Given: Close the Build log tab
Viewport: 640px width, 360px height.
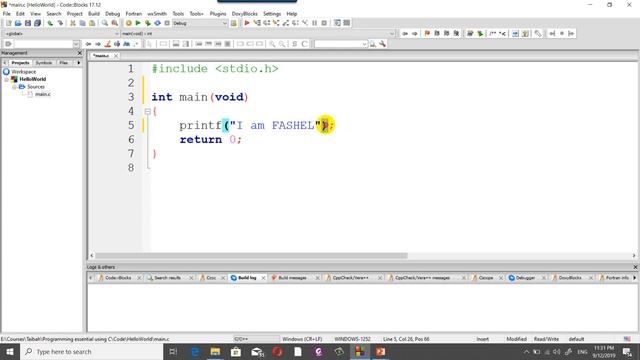Looking at the screenshot, I should pyautogui.click(x=263, y=278).
